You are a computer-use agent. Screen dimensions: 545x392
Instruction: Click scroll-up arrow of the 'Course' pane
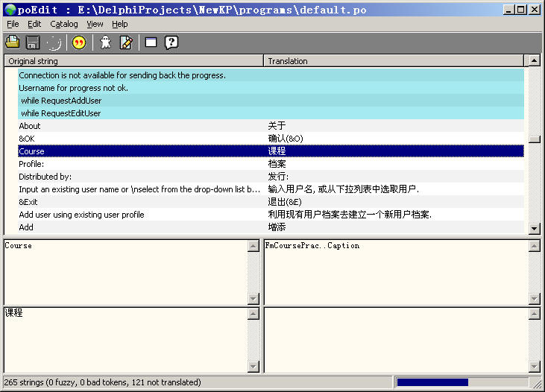(253, 246)
